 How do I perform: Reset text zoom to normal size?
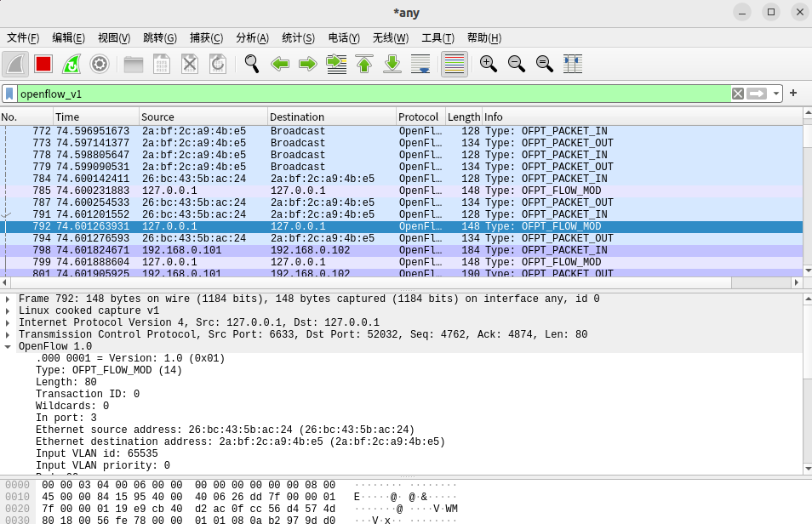(x=544, y=64)
